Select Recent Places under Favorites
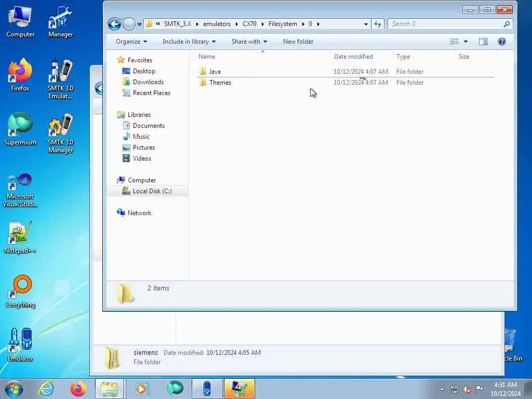The height and width of the screenshot is (399, 532). tap(146, 92)
